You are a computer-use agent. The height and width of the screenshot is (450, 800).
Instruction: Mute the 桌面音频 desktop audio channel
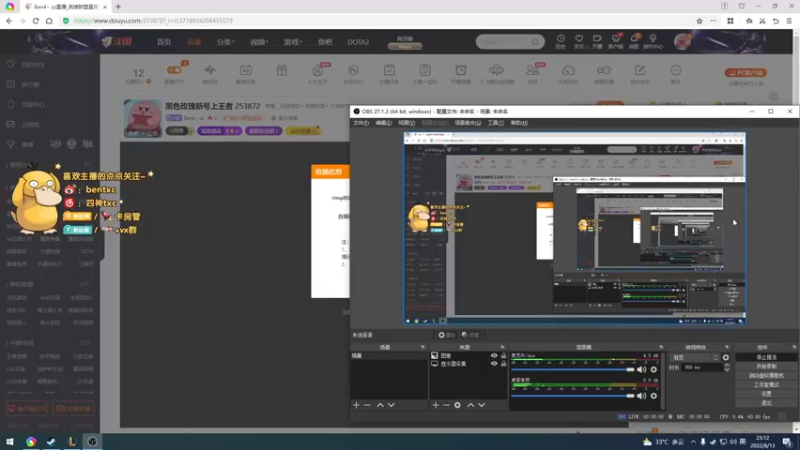click(641, 396)
